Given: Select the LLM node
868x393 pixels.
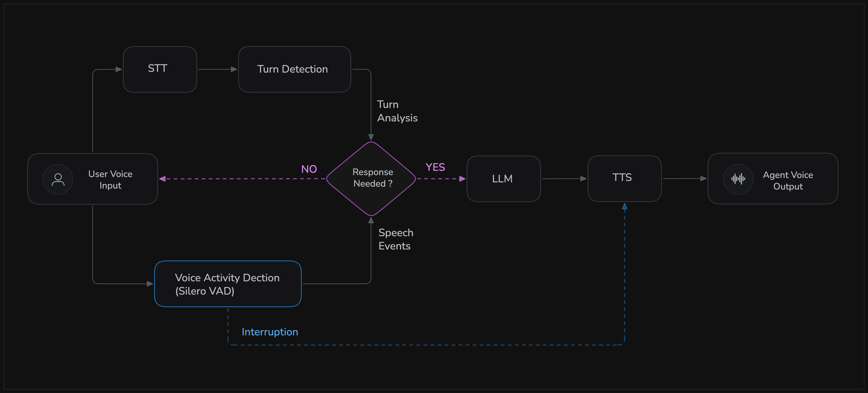Looking at the screenshot, I should coord(504,179).
